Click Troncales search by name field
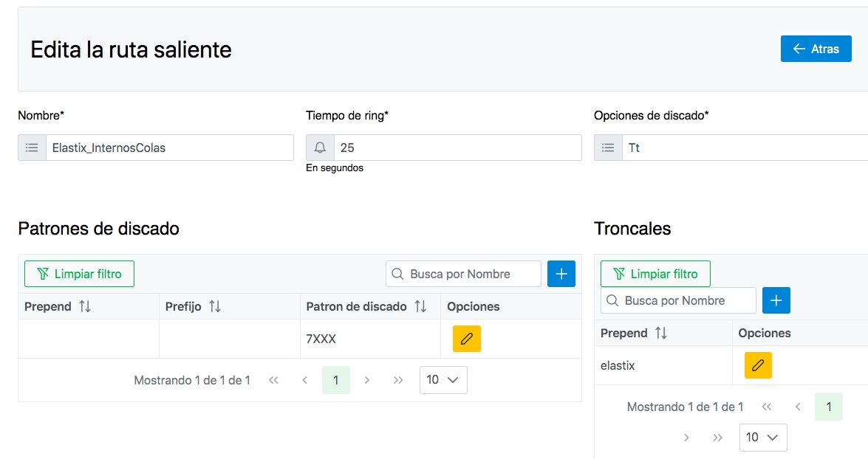Image resolution: width=868 pixels, height=459 pixels. [x=687, y=300]
